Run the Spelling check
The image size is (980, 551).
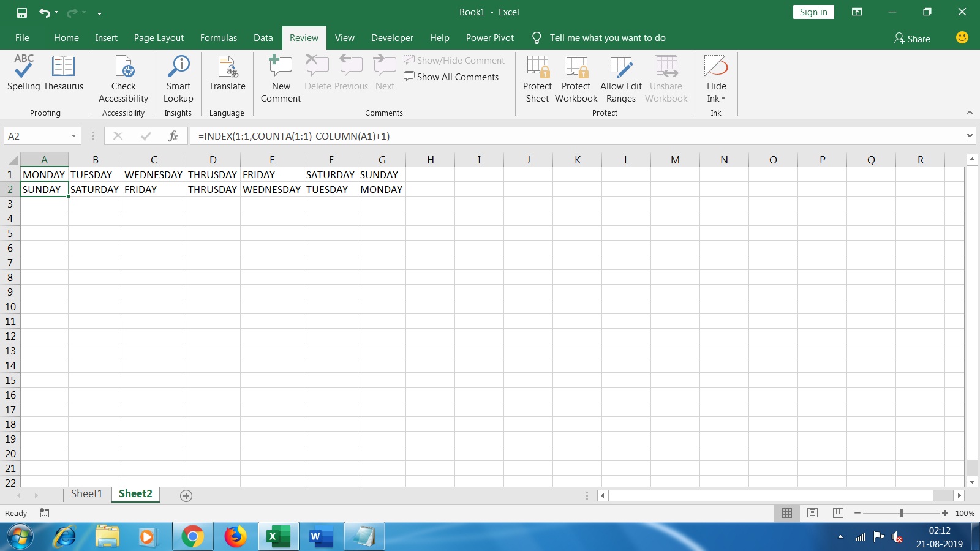24,72
